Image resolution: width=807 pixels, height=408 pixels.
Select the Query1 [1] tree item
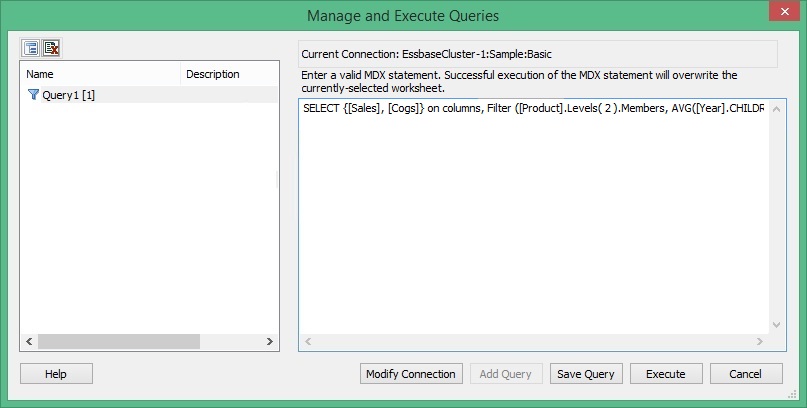pos(68,94)
